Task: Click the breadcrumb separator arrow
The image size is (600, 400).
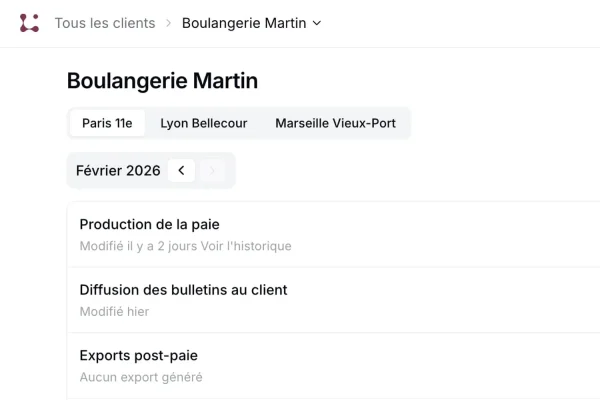Action: point(168,23)
